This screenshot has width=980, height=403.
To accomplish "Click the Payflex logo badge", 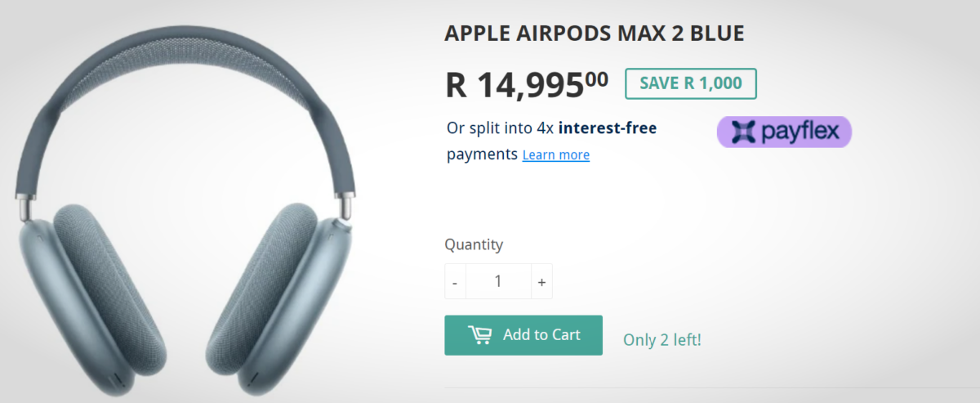I will click(x=784, y=132).
